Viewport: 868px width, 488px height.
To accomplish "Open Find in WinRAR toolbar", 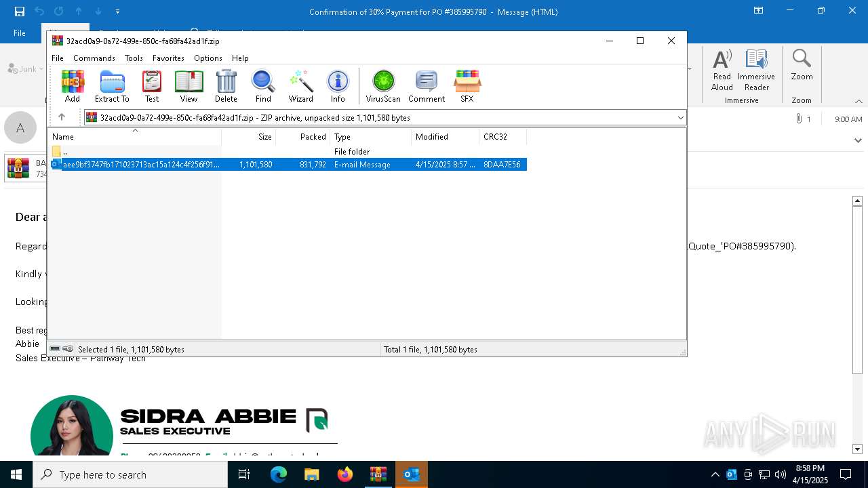I will pyautogui.click(x=263, y=86).
